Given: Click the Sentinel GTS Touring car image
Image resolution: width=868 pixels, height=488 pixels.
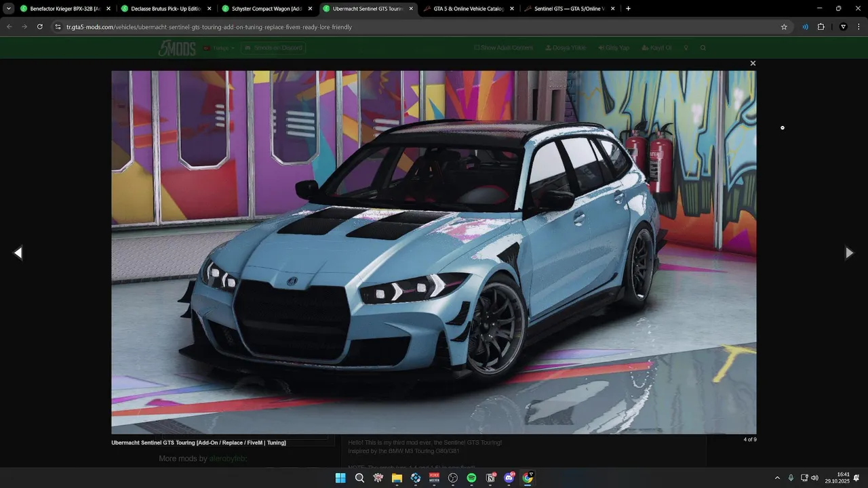Looking at the screenshot, I should tap(434, 252).
